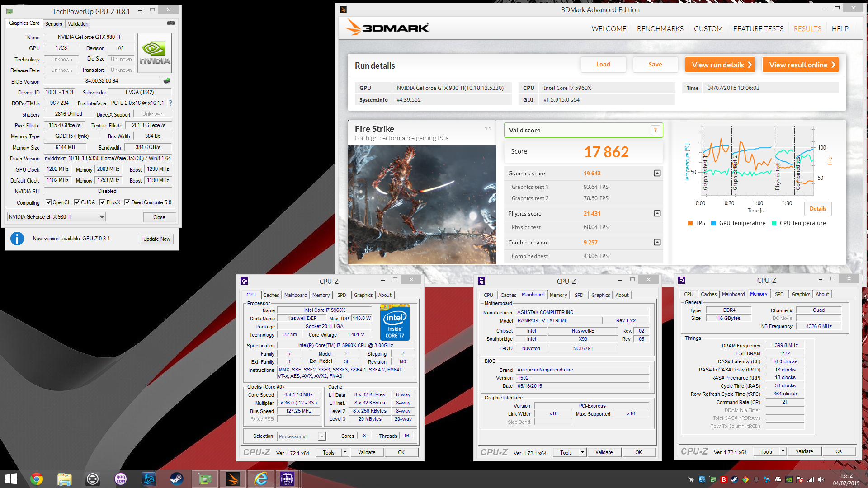
Task: Open the BENCHMARKS tab in 3DMark
Action: 660,28
